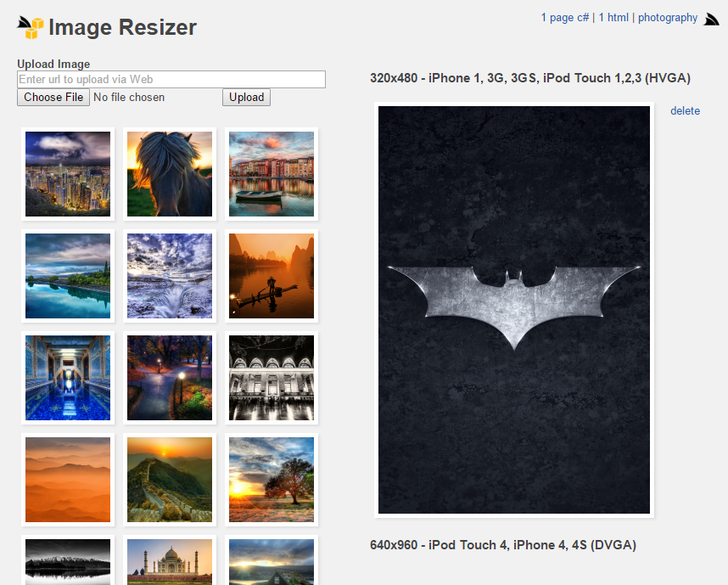
Task: Click the black fin icon at top right
Action: coord(711,19)
